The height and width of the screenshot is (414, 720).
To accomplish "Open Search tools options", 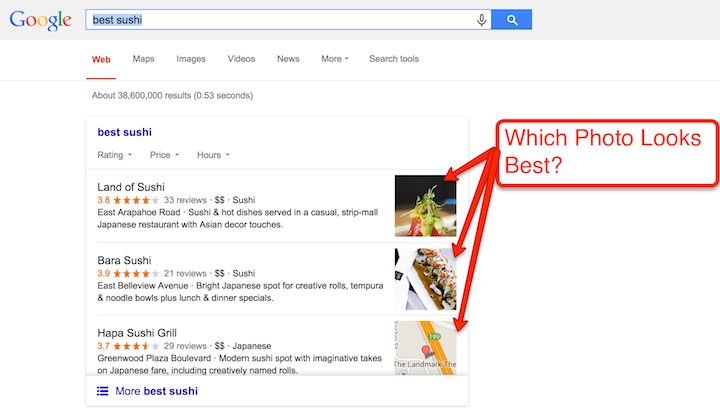I will click(x=394, y=59).
